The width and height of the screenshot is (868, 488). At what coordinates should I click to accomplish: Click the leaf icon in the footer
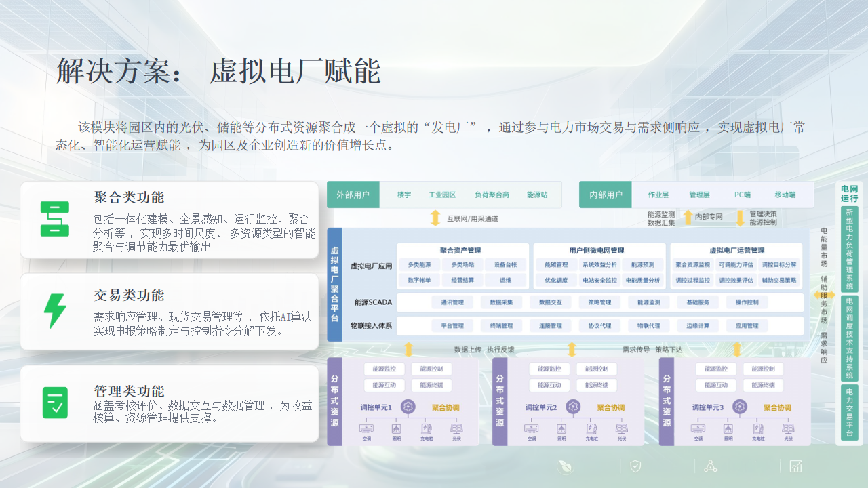(565, 466)
